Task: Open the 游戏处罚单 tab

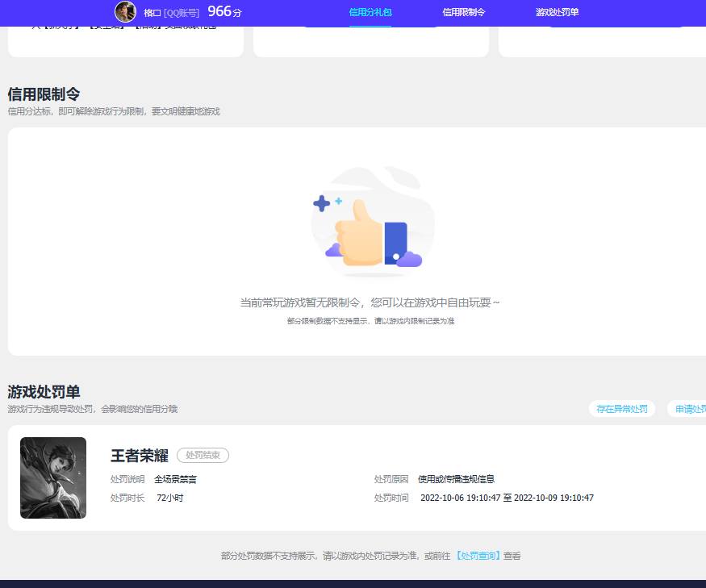Action: tap(557, 12)
